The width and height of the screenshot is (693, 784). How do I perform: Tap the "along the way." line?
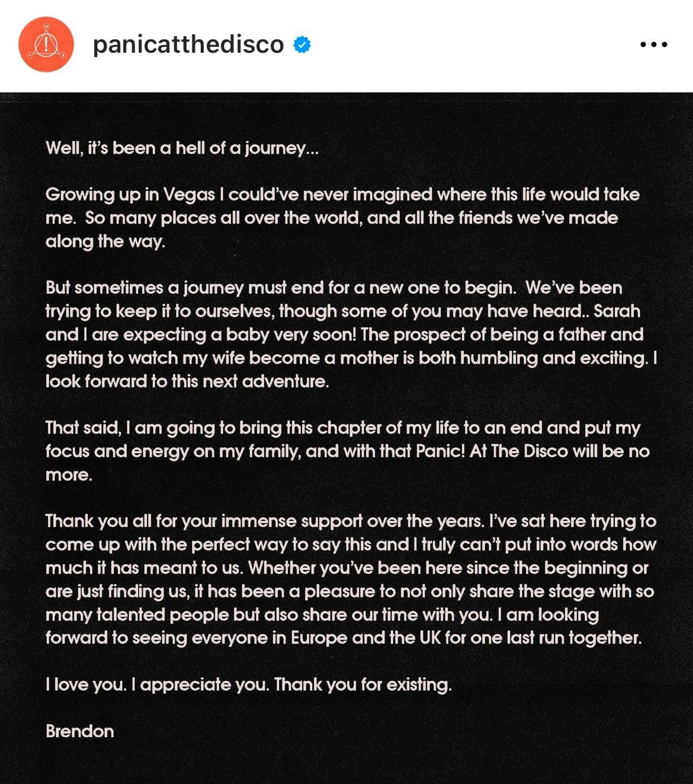[x=105, y=241]
